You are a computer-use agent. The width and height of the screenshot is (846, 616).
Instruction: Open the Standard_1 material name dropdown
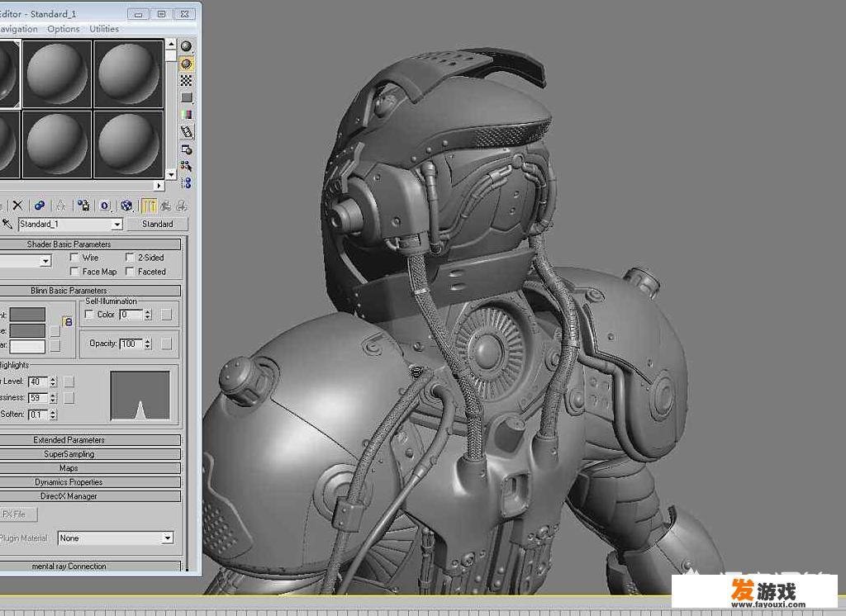click(117, 225)
